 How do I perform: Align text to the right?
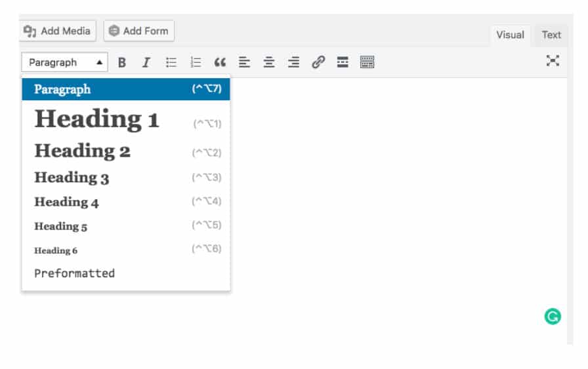293,62
